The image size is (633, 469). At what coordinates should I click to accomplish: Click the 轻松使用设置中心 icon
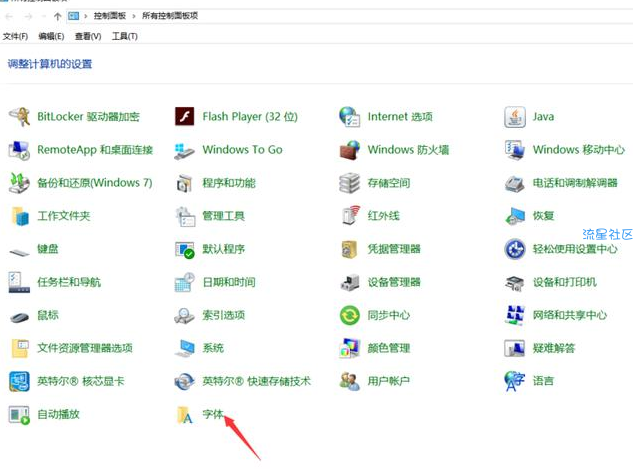click(515, 249)
